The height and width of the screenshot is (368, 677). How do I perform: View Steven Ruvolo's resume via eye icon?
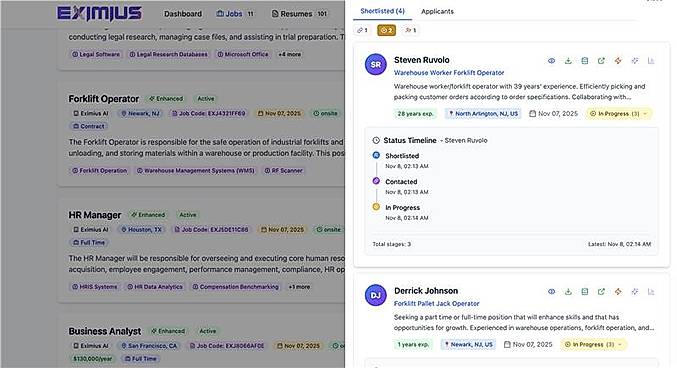[x=551, y=61]
